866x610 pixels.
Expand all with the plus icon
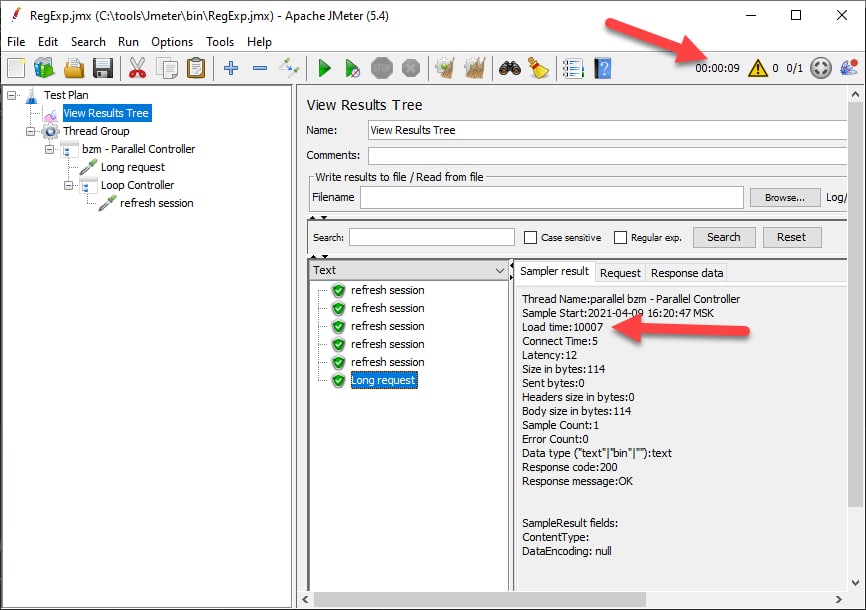231,69
